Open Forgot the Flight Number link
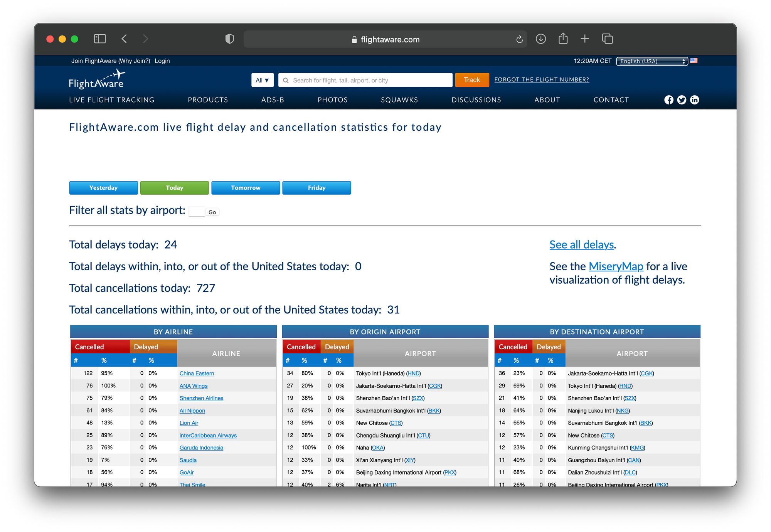The image size is (771, 532). tap(542, 79)
